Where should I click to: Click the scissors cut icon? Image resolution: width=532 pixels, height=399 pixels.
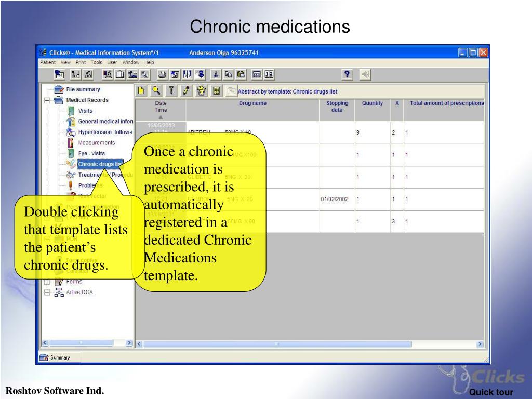tap(215, 74)
